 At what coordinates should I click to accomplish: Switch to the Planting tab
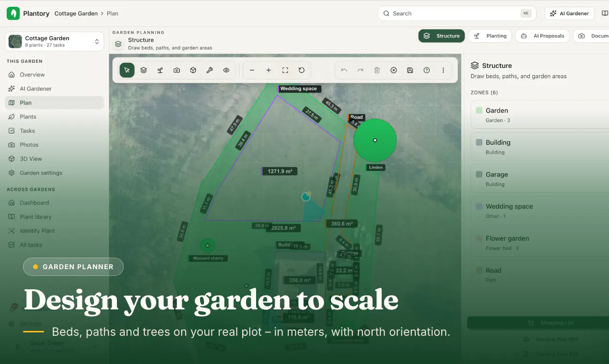tap(490, 36)
